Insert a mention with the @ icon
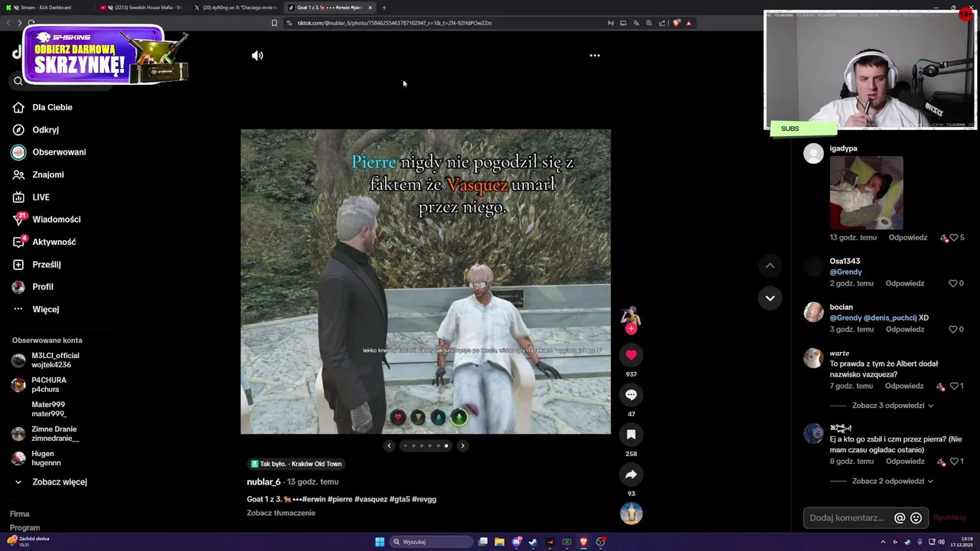Screen dimensions: 980x551 coord(900,518)
